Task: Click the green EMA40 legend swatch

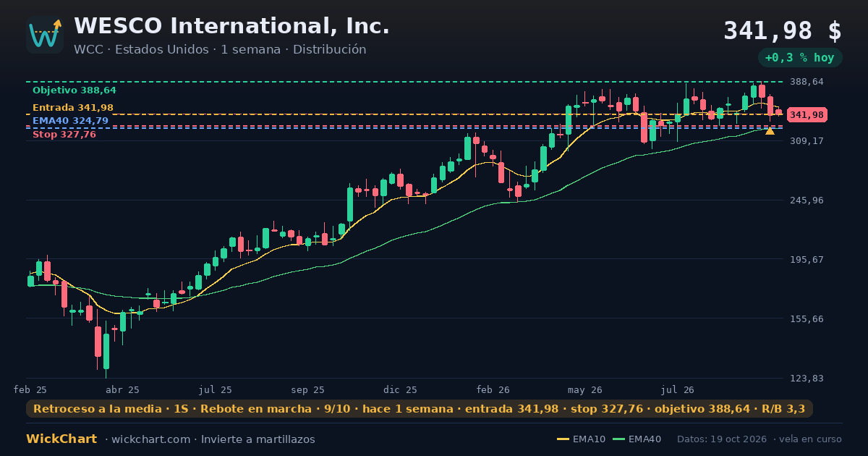Action: [x=618, y=439]
